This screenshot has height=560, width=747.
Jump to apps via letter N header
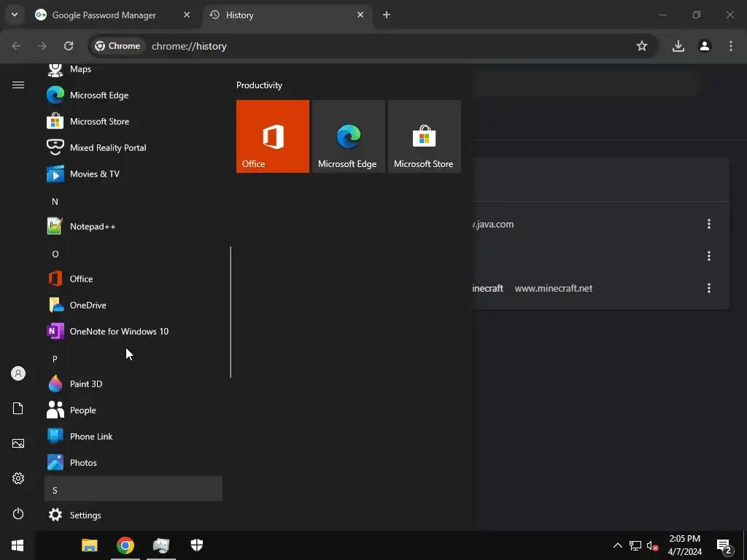click(x=133, y=201)
